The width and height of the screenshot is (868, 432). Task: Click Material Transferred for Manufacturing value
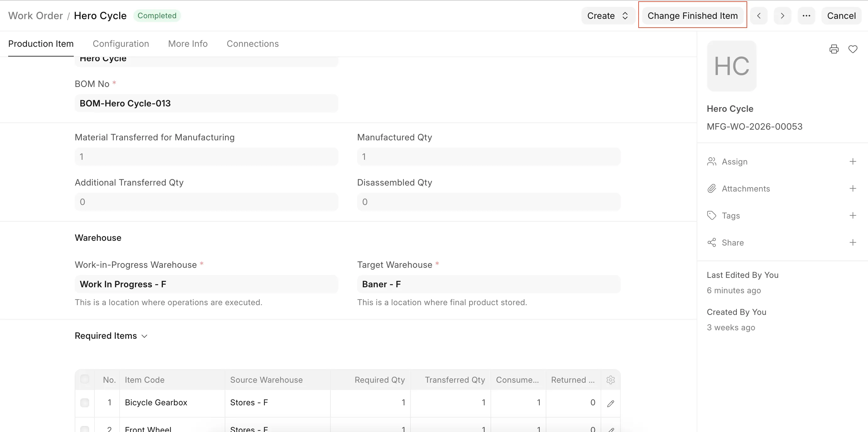coord(206,157)
